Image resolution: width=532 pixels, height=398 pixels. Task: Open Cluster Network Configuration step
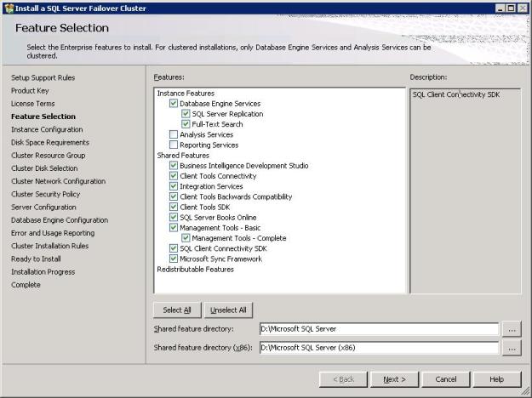pyautogui.click(x=58, y=181)
